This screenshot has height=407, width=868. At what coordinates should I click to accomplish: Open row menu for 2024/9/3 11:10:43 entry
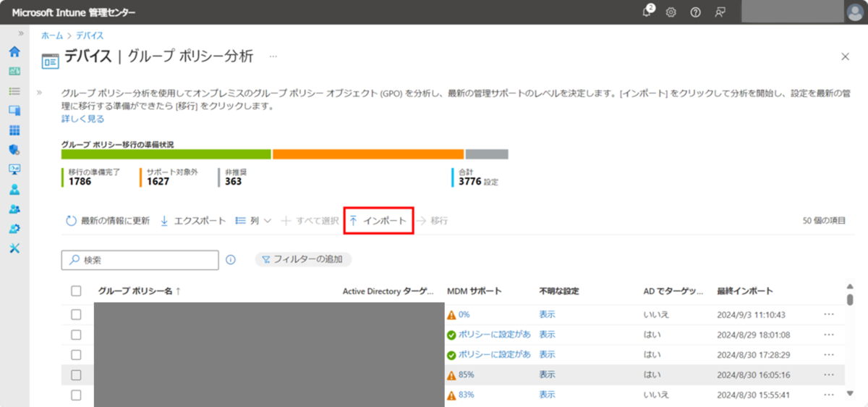click(x=829, y=314)
